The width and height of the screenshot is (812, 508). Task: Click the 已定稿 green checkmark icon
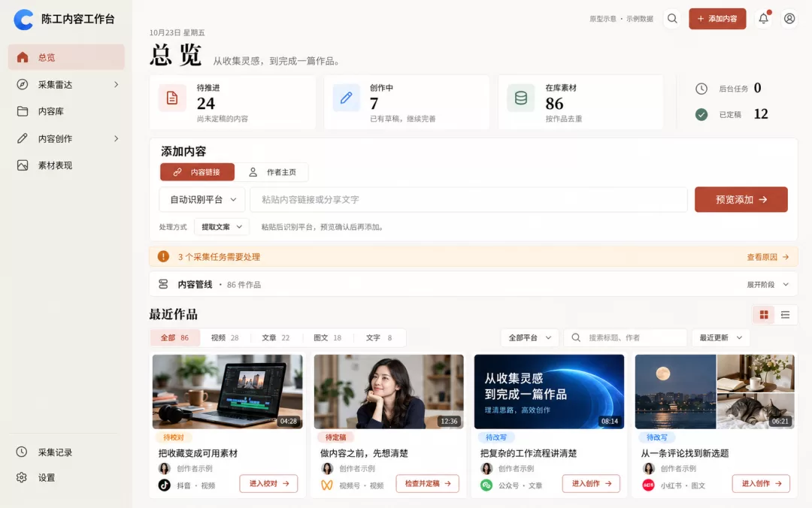pos(701,114)
